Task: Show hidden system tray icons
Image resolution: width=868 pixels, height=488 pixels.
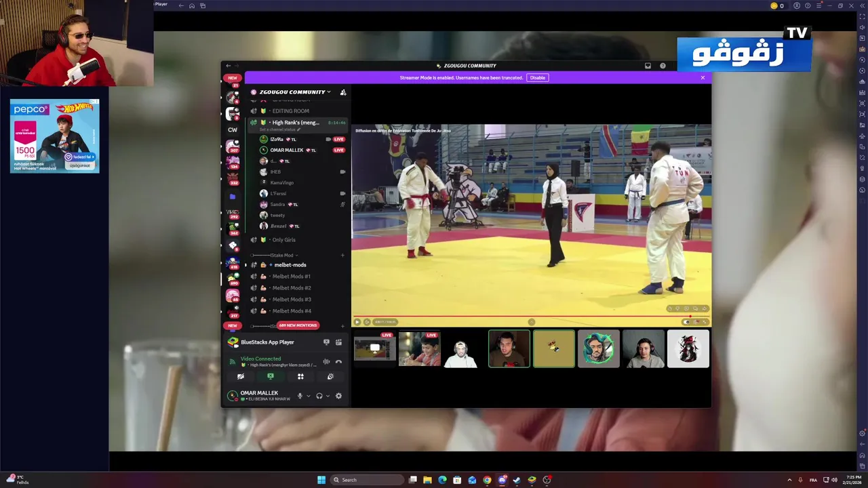Action: 789,480
